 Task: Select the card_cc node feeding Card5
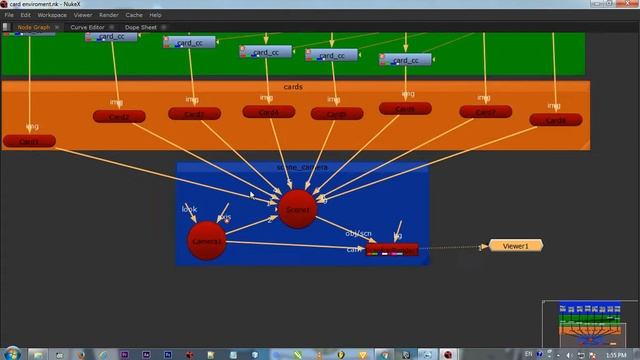point(332,55)
